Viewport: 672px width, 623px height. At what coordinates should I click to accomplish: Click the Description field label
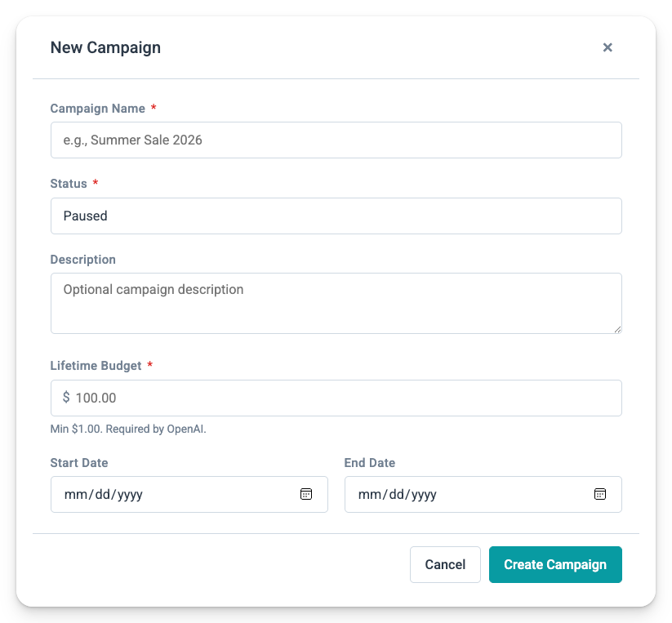coord(82,260)
